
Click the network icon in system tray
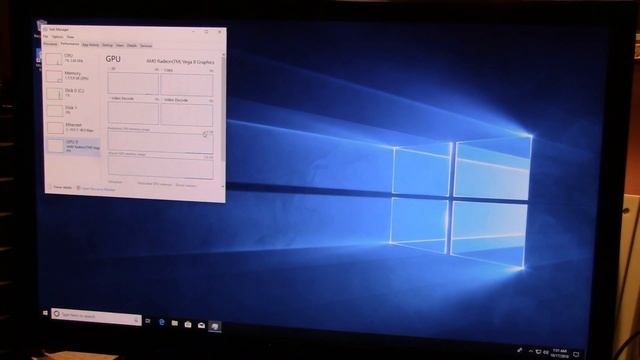[x=539, y=351]
